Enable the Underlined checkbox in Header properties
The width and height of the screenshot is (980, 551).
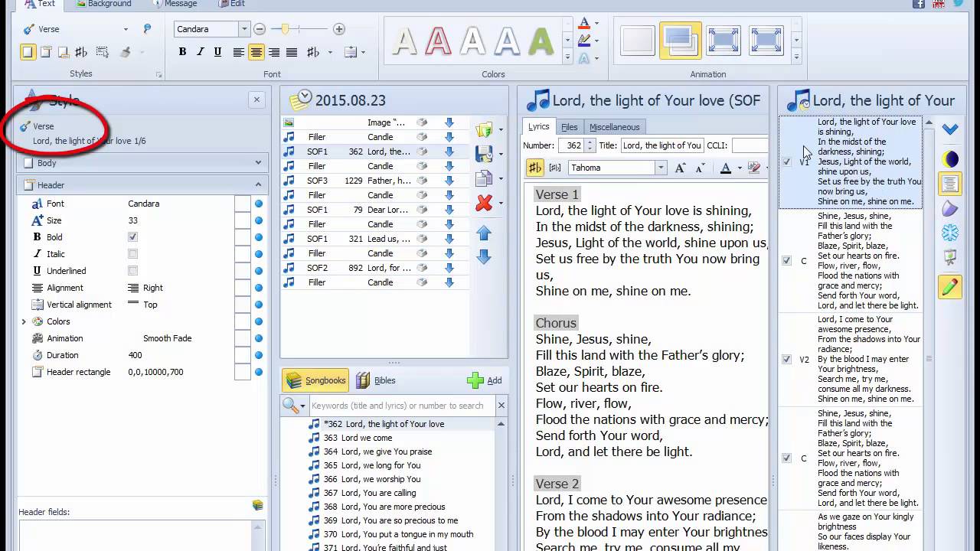[133, 271]
